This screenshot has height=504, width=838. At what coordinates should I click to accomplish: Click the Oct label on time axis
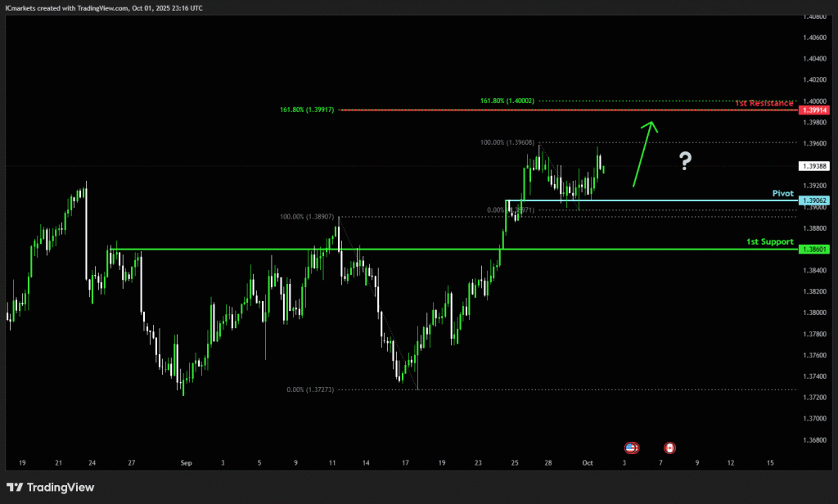coord(587,463)
